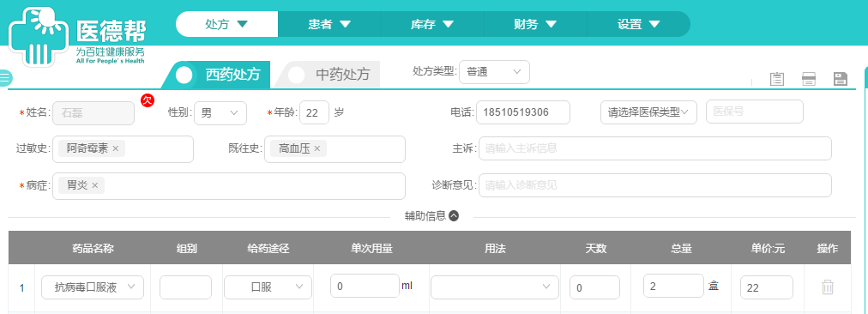Click the 医保号 input field

pyautogui.click(x=755, y=112)
